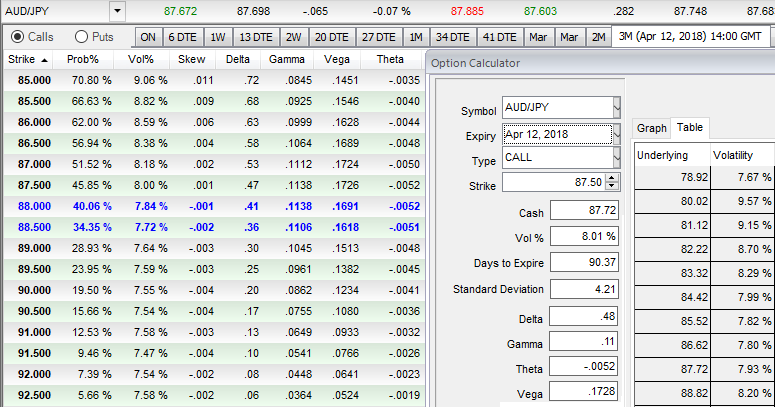This screenshot has height=407, width=776.
Task: Select the 1W expiry tab
Action: [x=217, y=37]
